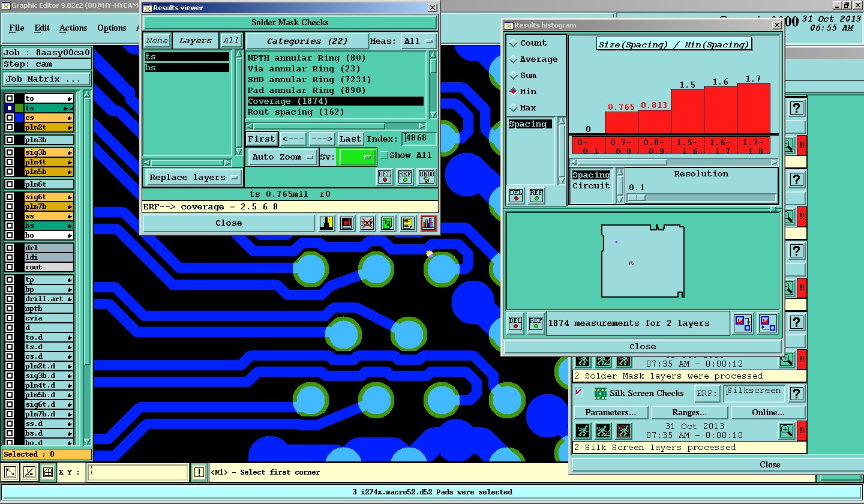Click the yellow-black profile icon beside Close
Image resolution: width=864 pixels, height=504 pixels.
coord(326,223)
